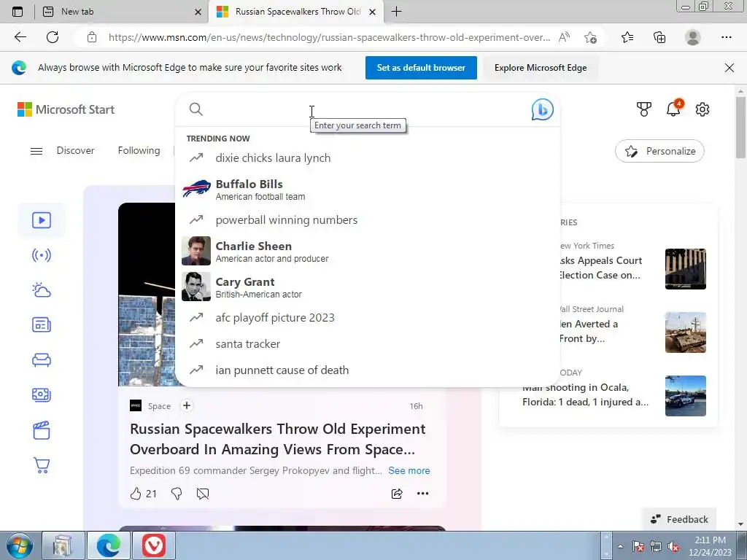747x560 pixels.
Task: Open a new browser tab
Action: [396, 12]
